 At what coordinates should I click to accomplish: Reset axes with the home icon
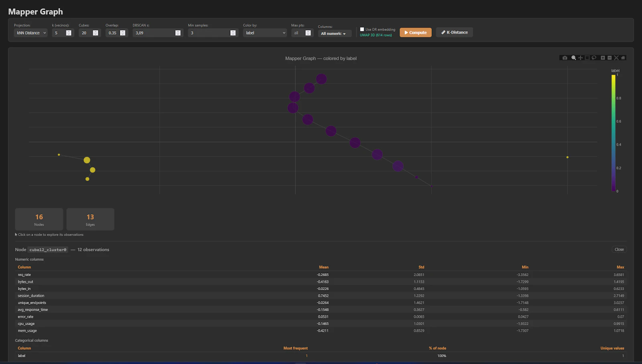(623, 58)
